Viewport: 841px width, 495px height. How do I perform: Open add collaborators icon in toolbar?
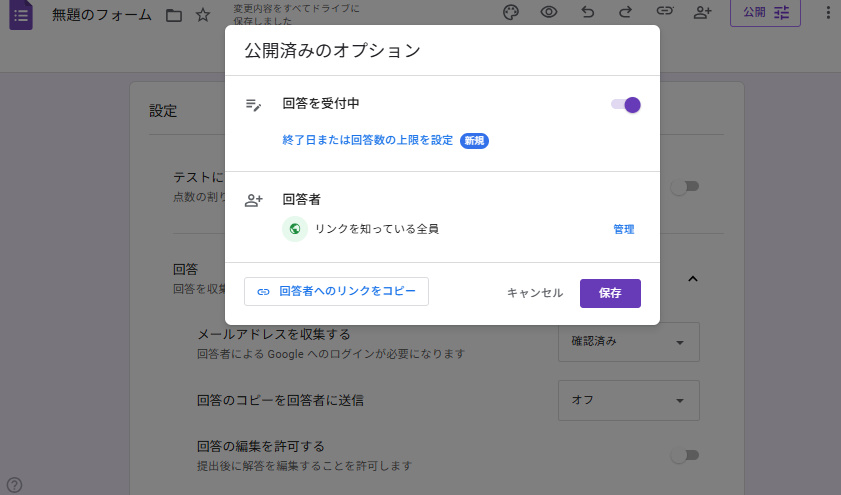(x=703, y=13)
